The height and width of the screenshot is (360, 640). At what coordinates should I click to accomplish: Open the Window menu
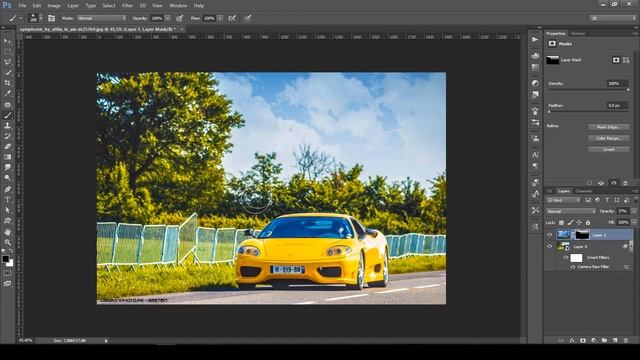[178, 6]
